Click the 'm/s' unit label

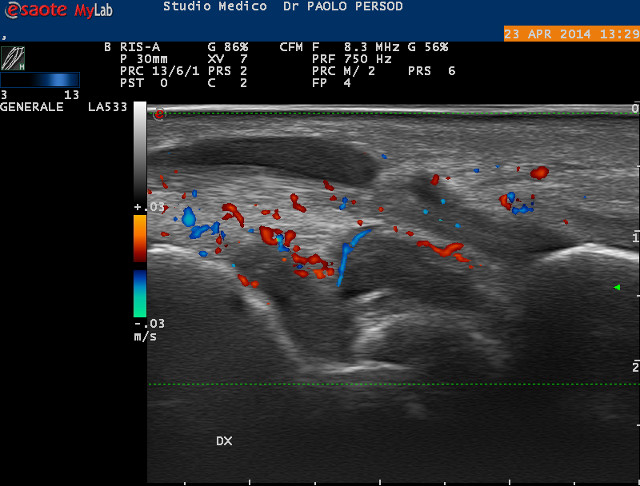point(145,337)
